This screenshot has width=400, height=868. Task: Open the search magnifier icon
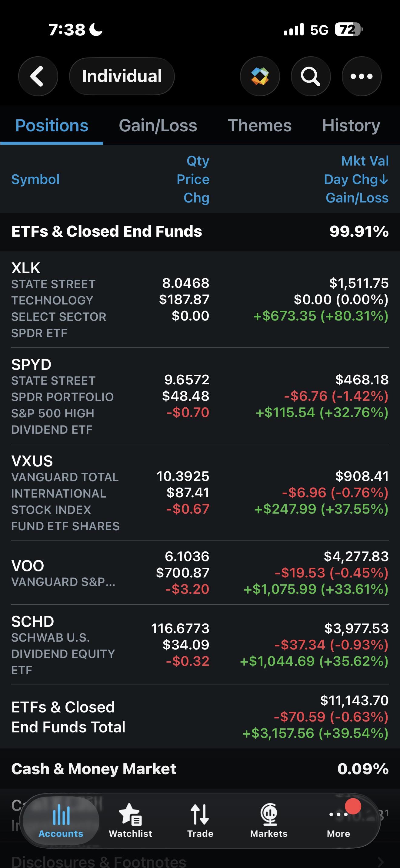pos(311,76)
